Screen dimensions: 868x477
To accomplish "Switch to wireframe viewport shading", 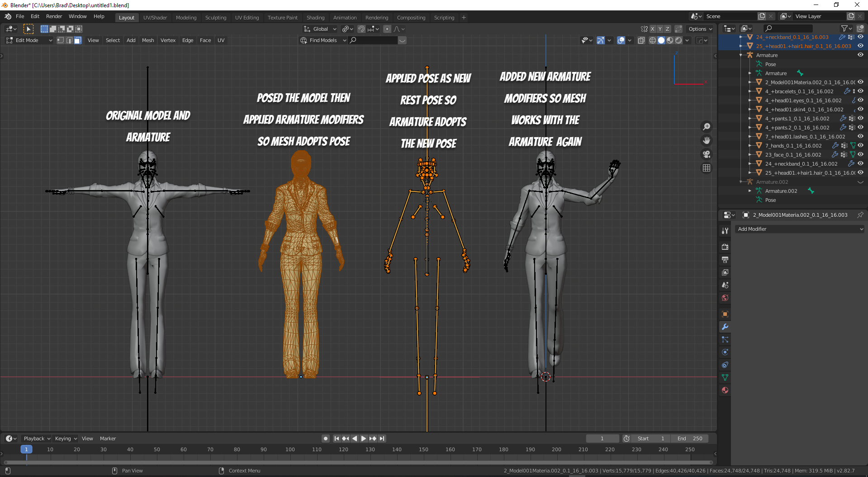I will [652, 40].
